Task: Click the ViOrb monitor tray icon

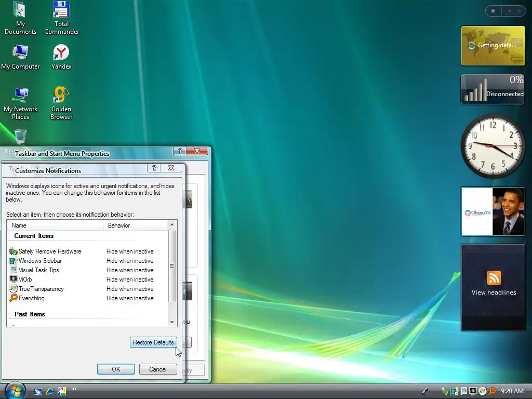Action: point(473,391)
